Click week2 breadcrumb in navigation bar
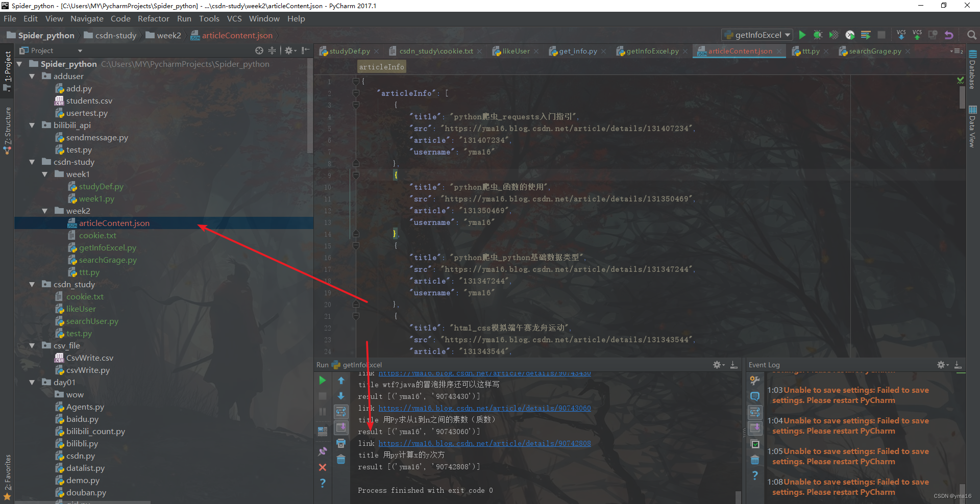This screenshot has width=980, height=504. click(x=163, y=35)
